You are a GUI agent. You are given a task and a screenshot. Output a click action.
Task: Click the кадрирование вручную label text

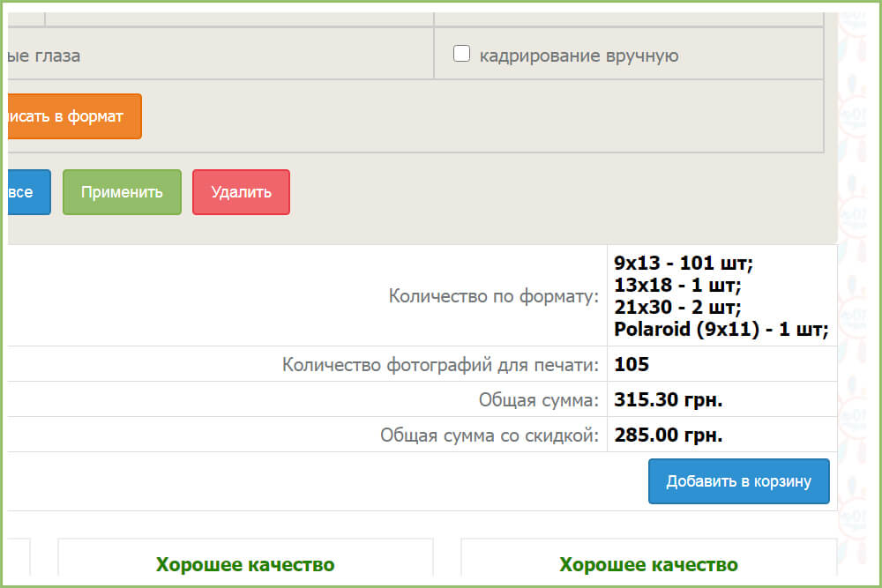[579, 56]
